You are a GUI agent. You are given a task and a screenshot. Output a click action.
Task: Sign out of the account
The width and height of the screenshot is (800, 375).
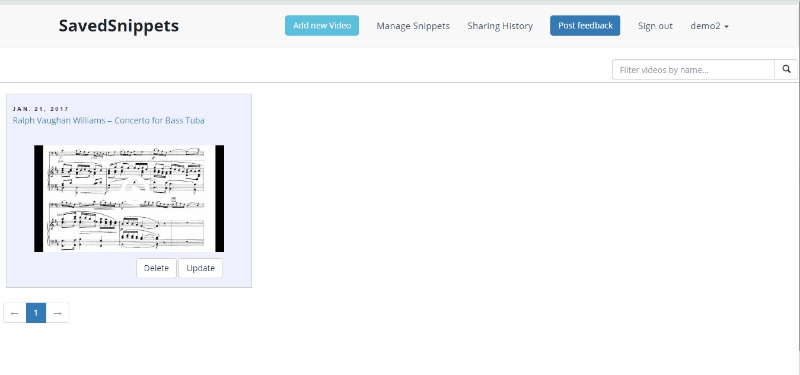tap(655, 26)
